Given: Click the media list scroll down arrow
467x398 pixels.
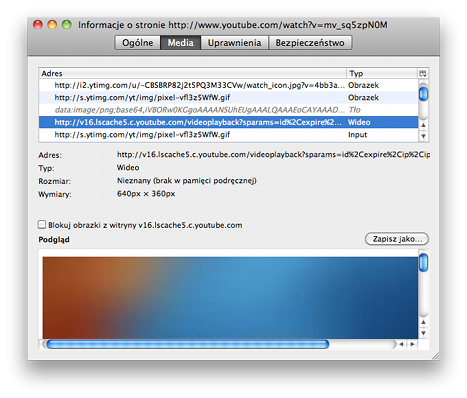Looking at the screenshot, I should click(423, 136).
